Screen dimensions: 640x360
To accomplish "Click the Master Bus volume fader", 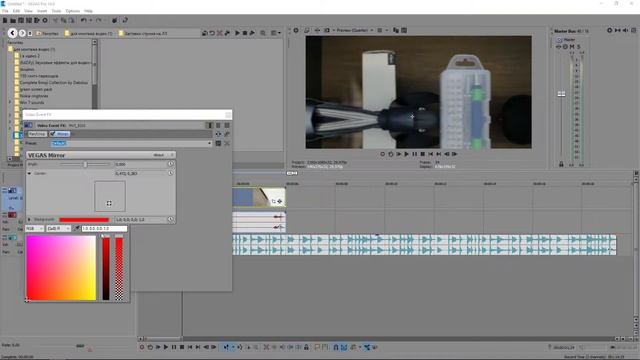I will pyautogui.click(x=562, y=94).
